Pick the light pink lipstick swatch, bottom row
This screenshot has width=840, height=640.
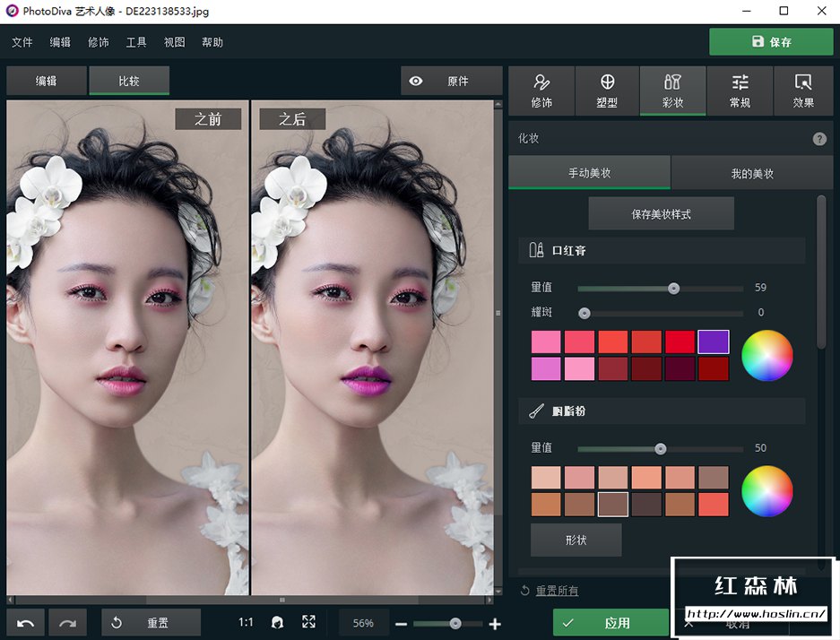[579, 369]
